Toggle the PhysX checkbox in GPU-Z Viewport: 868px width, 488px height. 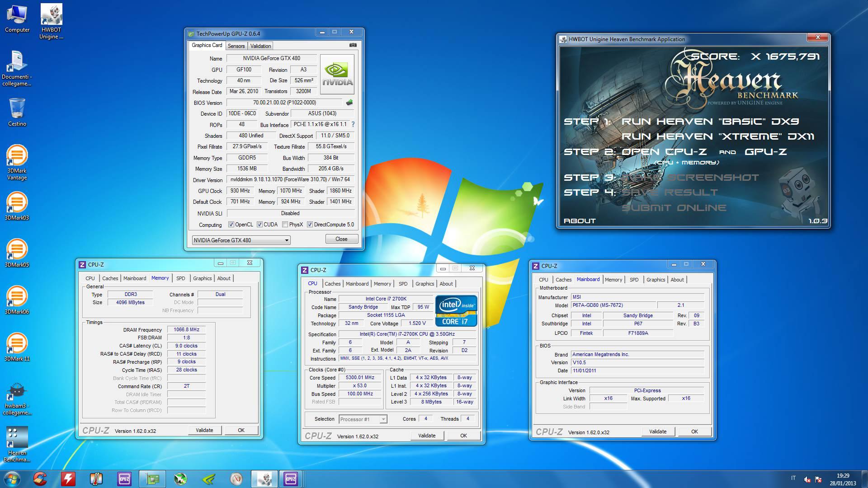[x=285, y=225]
